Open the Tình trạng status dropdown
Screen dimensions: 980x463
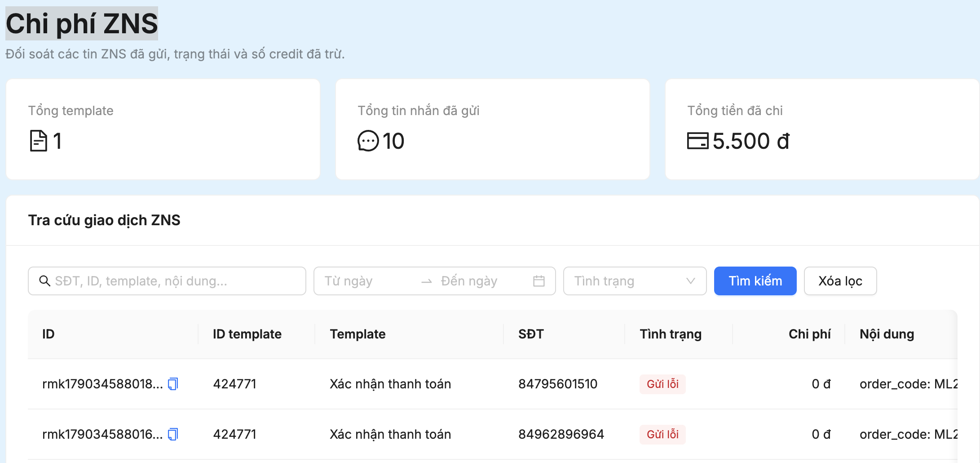635,281
